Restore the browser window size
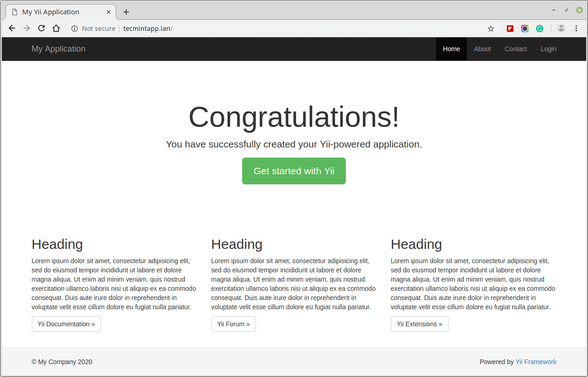Screen dimensions: 588x377 pos(566,10)
